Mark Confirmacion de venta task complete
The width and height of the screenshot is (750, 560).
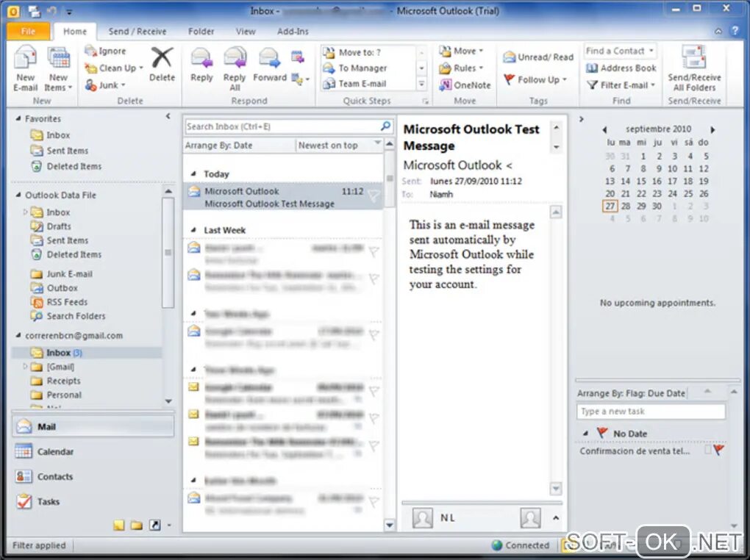pyautogui.click(x=708, y=450)
